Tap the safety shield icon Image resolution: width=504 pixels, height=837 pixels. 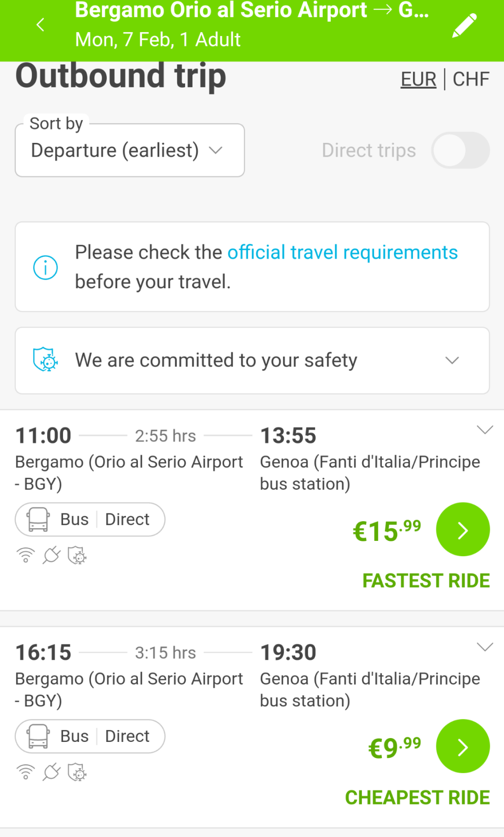click(45, 360)
